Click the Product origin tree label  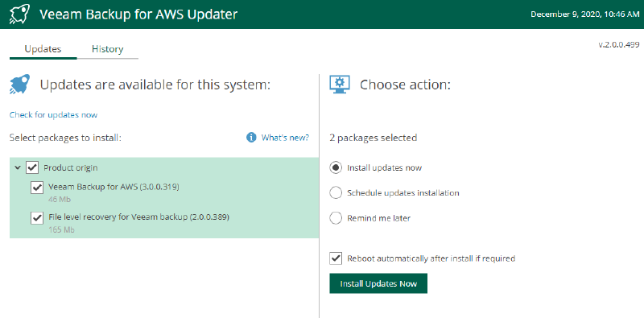click(x=71, y=167)
